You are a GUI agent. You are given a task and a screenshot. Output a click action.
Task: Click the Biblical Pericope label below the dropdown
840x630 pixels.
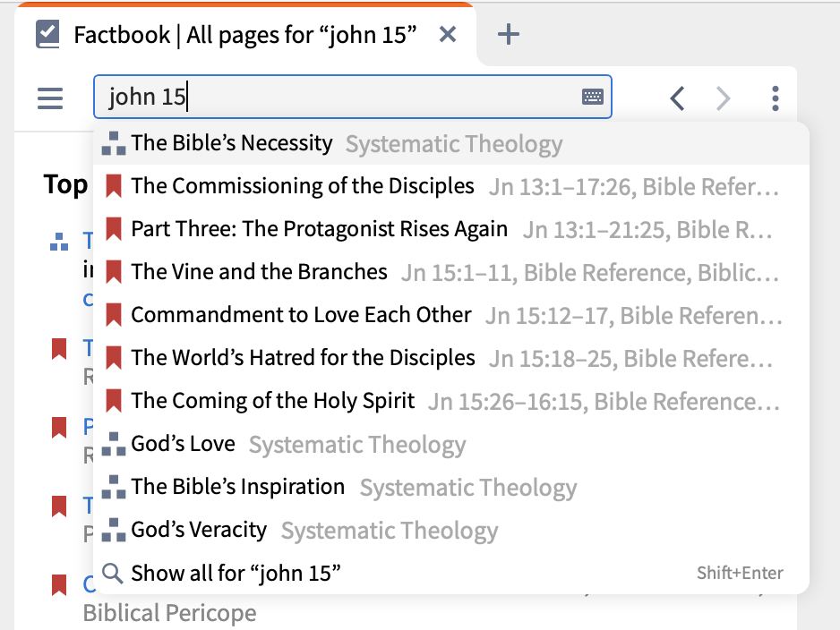(170, 613)
